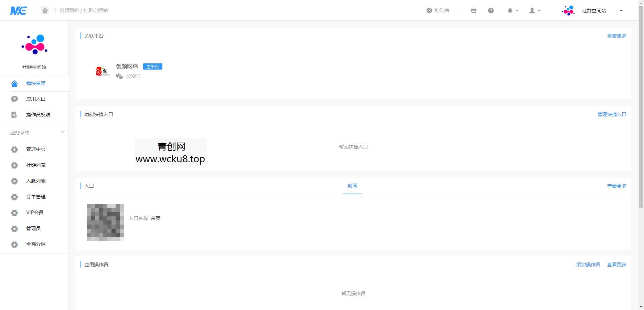Viewport: 644px width, 310px height.
Task: Click 管理快捷入口 link
Action: (x=612, y=114)
